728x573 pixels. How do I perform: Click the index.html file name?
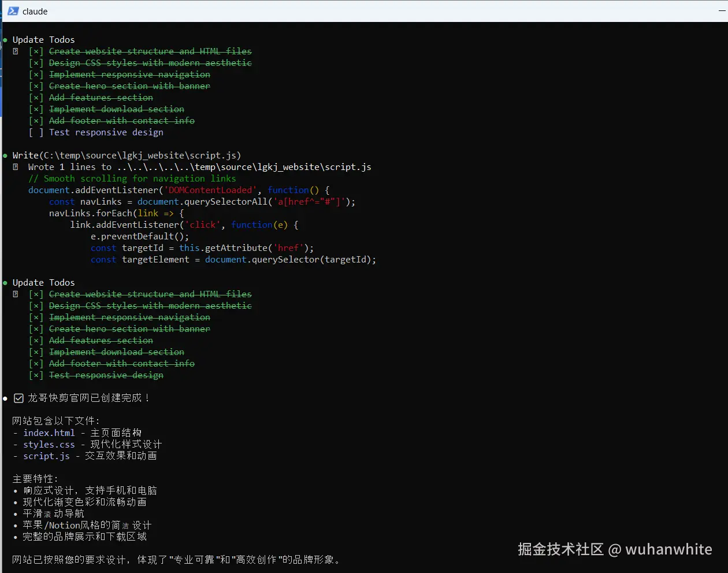(49, 432)
